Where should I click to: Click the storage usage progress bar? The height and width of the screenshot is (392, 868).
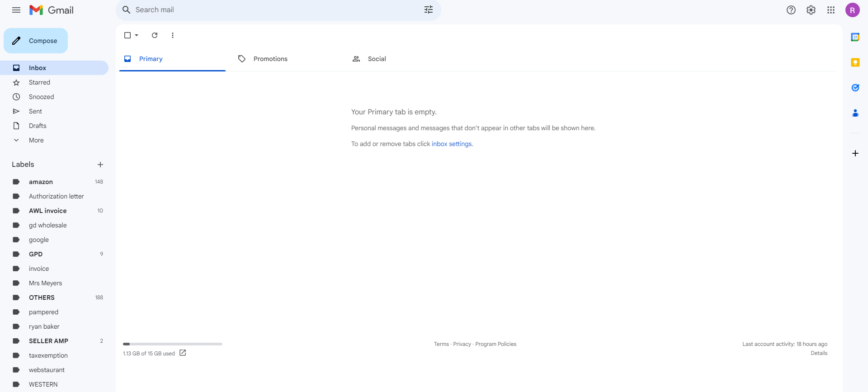tap(173, 344)
